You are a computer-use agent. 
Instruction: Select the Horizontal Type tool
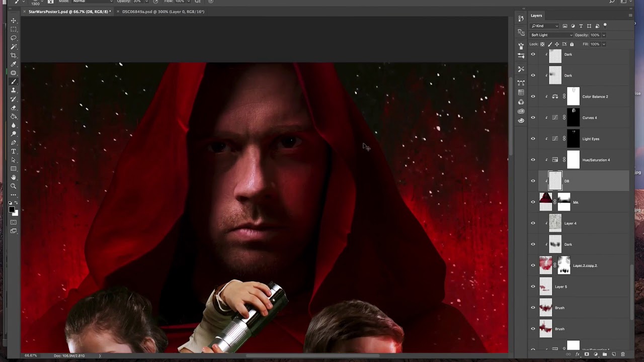pos(14,151)
